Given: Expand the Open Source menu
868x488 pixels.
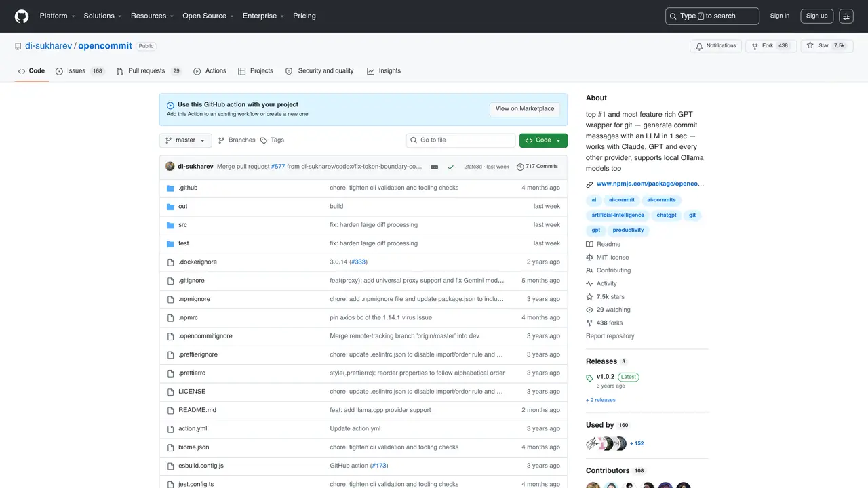Looking at the screenshot, I should click(x=208, y=16).
